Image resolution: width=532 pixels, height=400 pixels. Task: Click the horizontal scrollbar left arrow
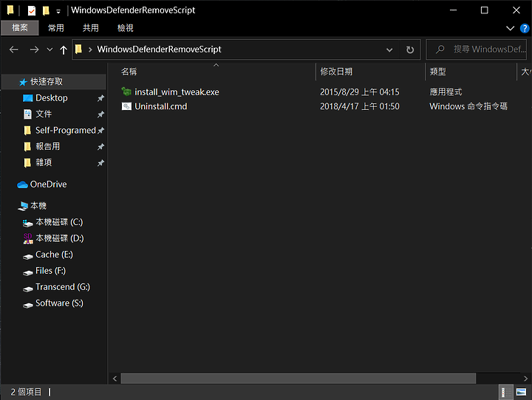[x=115, y=379]
